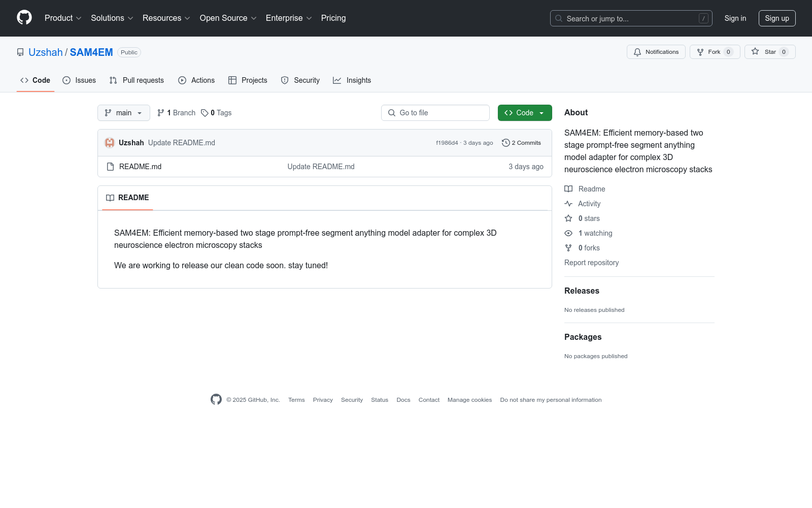Viewport: 812px width, 508px height.
Task: Star the SAM4EM repository
Action: coord(770,52)
